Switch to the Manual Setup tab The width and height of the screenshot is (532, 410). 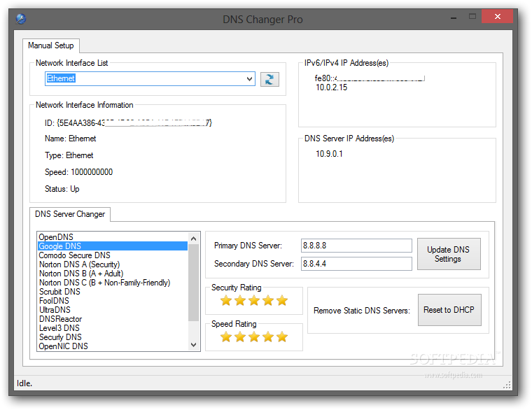[51, 45]
